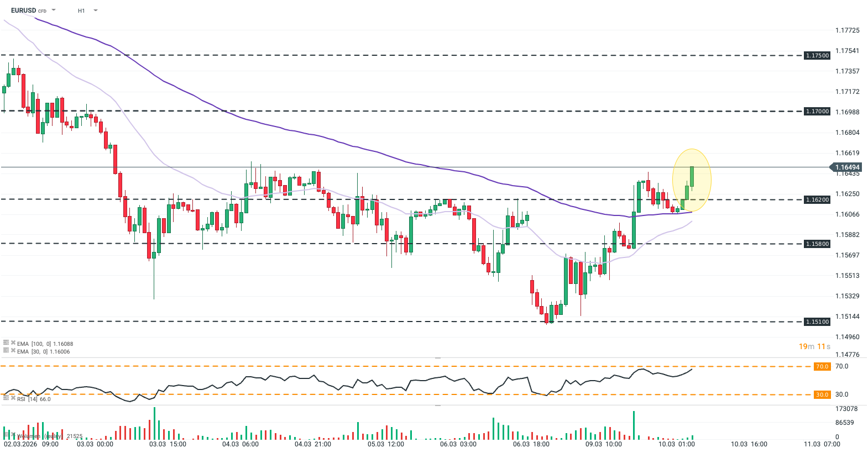Select the 1.17500 horizontal level label
The width and height of the screenshot is (868, 453).
(817, 55)
